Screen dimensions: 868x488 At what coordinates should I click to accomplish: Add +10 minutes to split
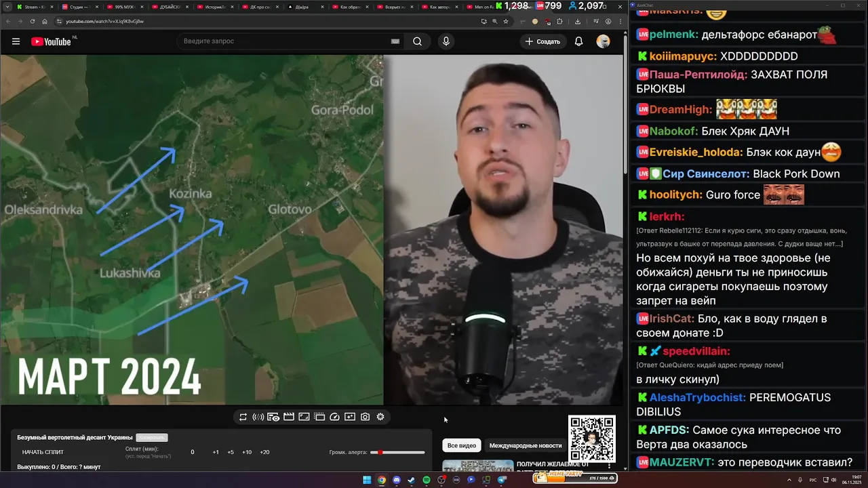(247, 452)
